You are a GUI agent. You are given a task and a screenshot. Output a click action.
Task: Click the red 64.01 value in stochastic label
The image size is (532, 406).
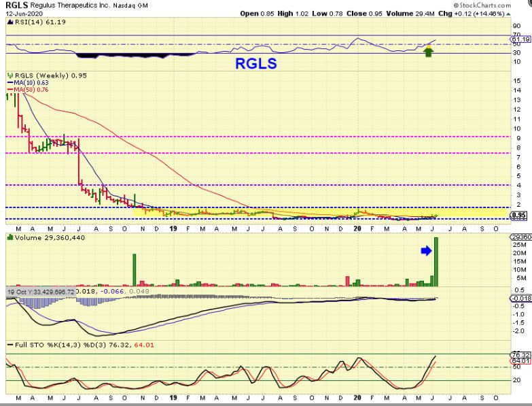coord(144,345)
